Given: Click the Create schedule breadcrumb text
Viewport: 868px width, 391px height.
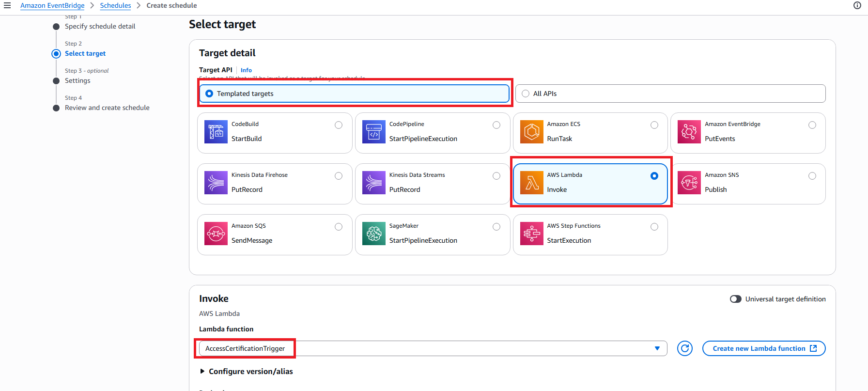Looking at the screenshot, I should [x=171, y=5].
